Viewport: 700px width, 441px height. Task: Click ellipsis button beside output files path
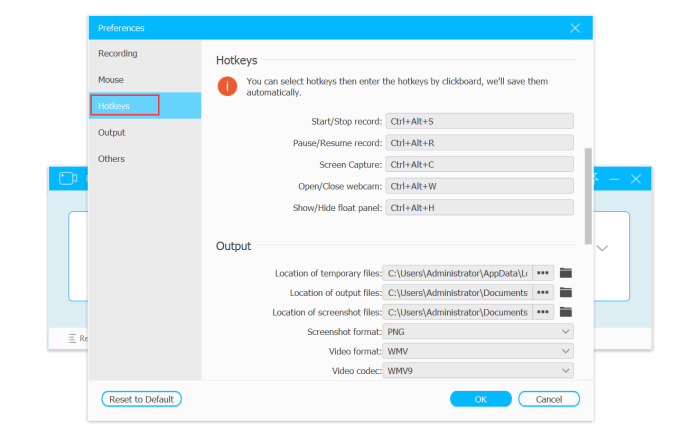click(543, 292)
